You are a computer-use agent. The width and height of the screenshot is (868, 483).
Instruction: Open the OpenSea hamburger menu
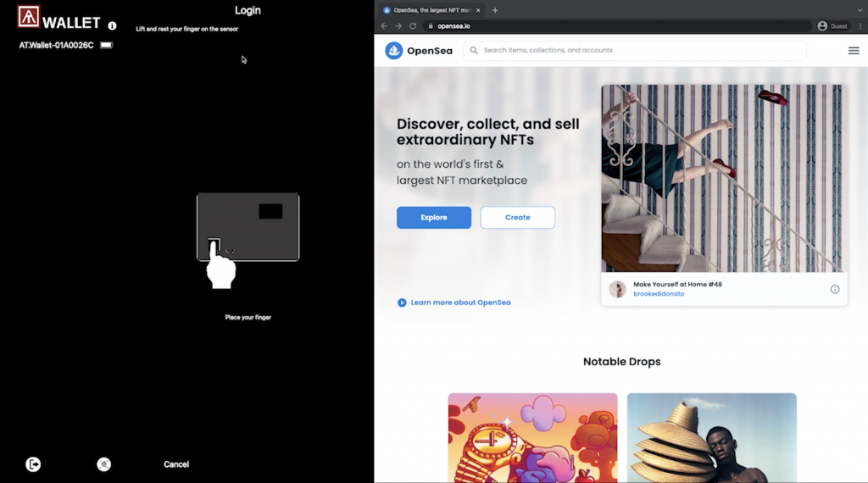853,51
